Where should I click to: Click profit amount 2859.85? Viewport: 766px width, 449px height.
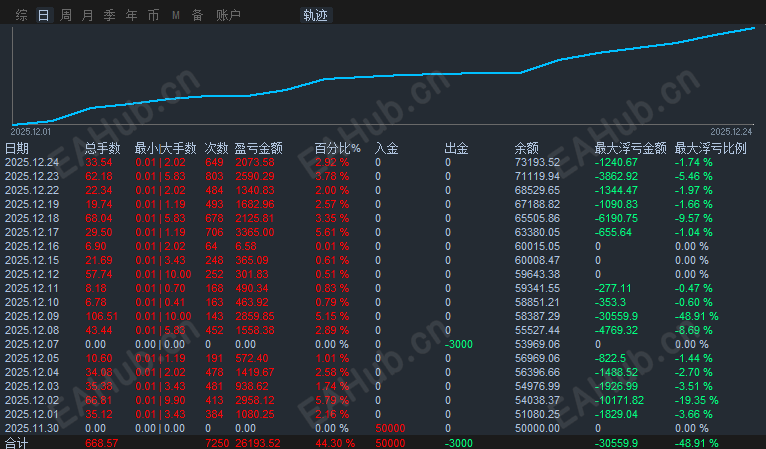point(255,317)
